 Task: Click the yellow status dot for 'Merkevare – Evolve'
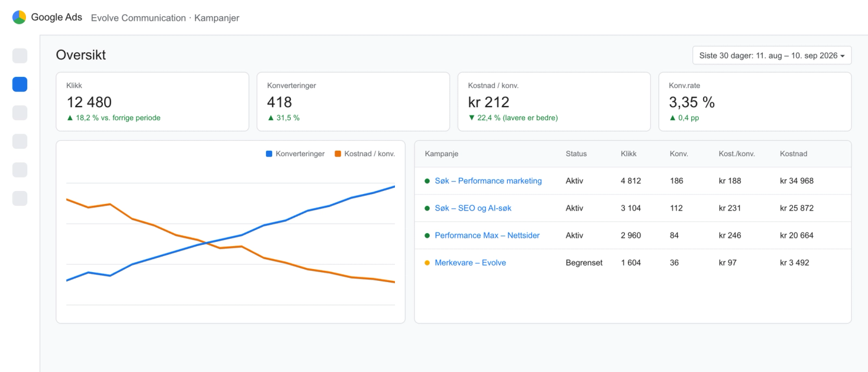[x=427, y=263]
